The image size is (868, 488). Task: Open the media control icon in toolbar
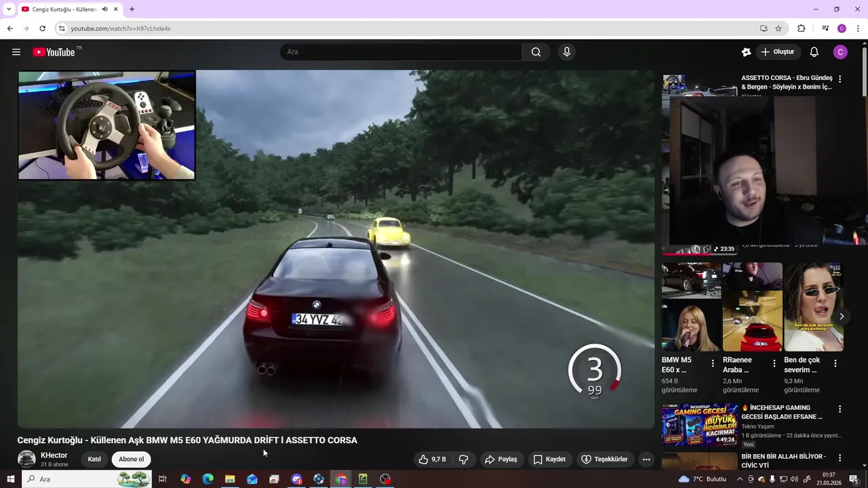coord(825,28)
